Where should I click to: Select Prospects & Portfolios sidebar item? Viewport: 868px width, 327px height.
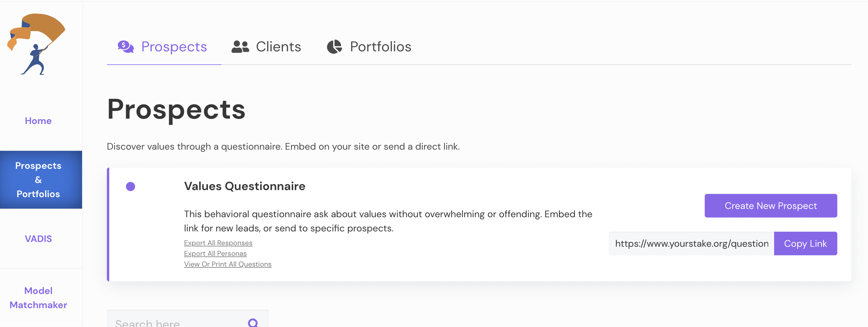pyautogui.click(x=38, y=180)
